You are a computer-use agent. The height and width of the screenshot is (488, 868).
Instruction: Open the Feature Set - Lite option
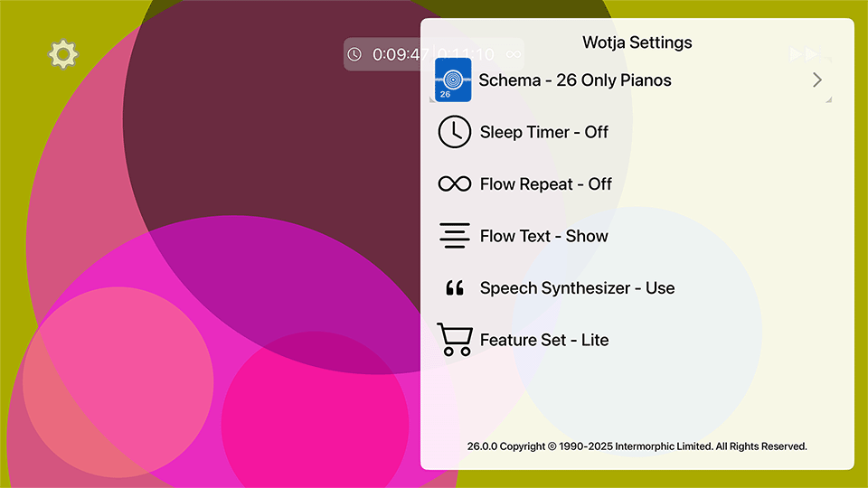(544, 340)
